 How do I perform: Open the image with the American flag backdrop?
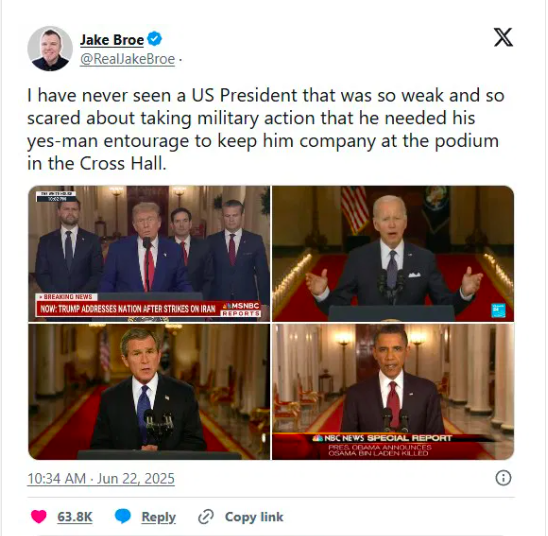tap(393, 254)
